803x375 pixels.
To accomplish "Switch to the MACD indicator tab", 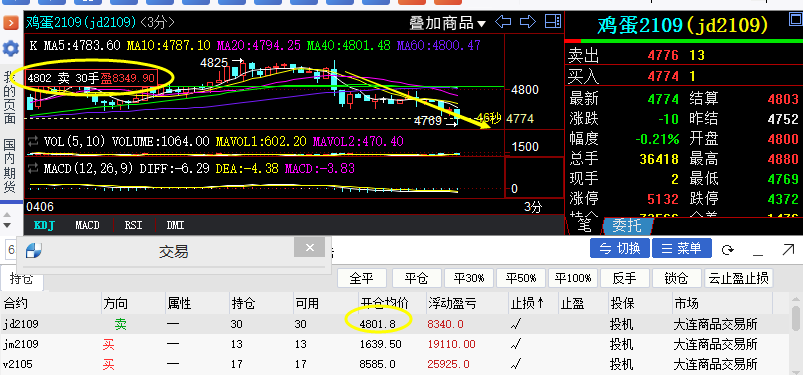I will [88, 225].
